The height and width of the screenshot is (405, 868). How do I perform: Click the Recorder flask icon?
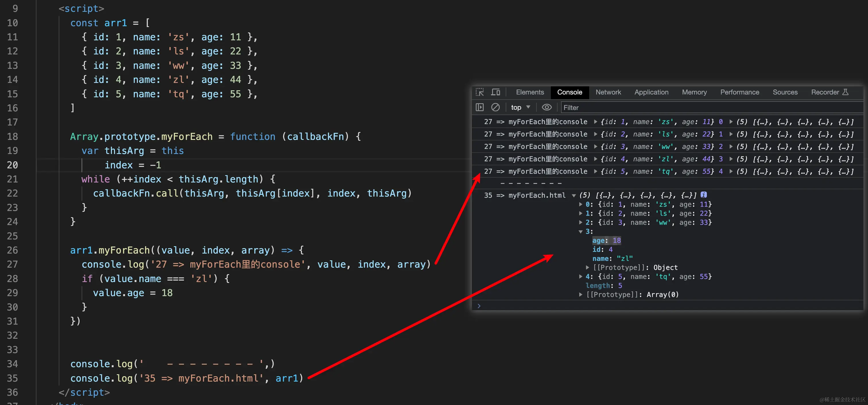pos(845,92)
